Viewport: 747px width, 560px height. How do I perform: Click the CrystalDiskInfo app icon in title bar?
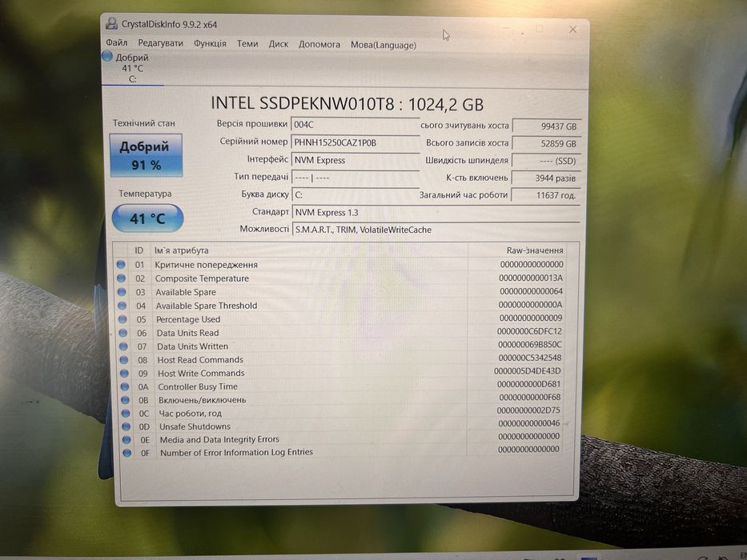[x=111, y=23]
